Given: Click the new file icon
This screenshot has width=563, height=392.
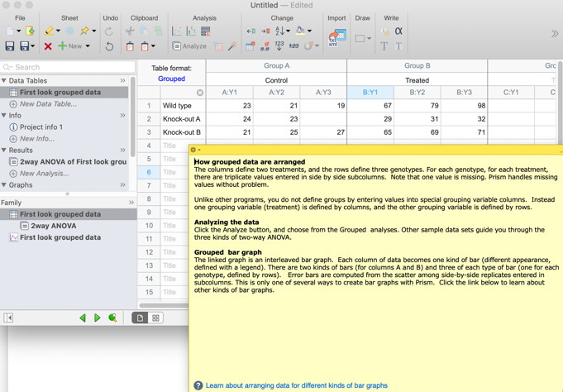Looking at the screenshot, I should click(x=11, y=31).
